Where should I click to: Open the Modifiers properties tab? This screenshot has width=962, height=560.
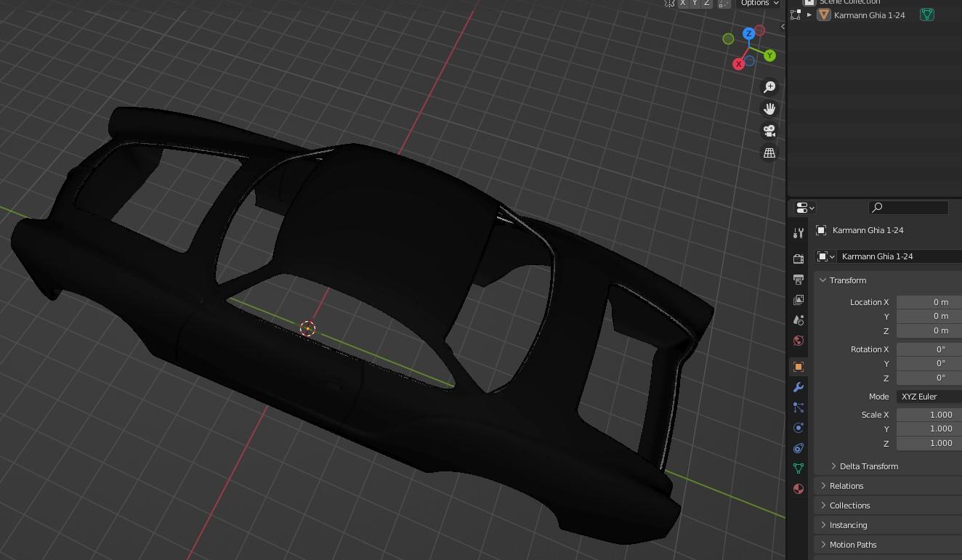(x=799, y=387)
